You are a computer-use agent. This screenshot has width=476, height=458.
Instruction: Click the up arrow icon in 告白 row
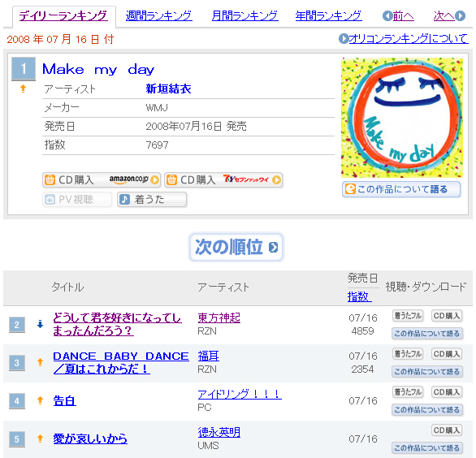(x=40, y=400)
